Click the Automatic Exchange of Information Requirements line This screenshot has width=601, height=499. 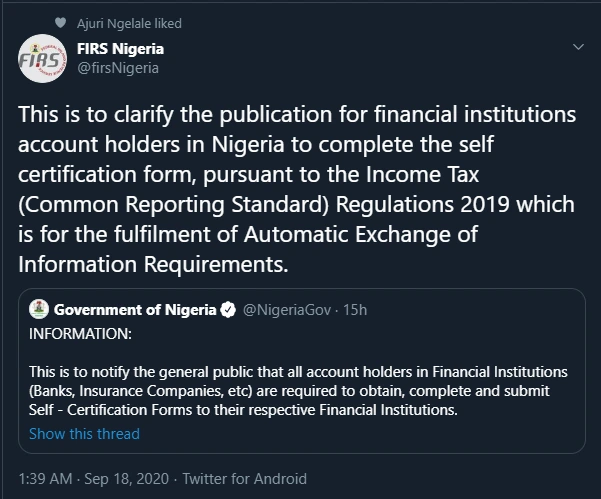(248, 249)
